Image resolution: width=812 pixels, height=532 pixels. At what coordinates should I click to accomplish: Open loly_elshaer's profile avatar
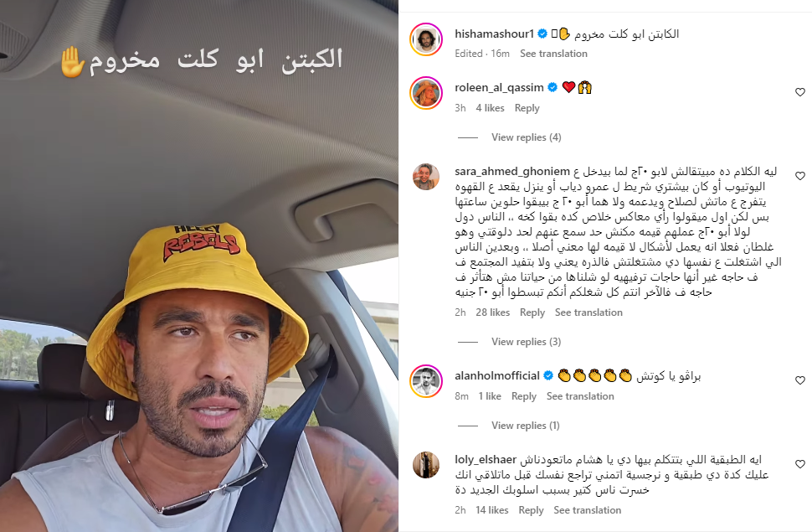coord(426,465)
